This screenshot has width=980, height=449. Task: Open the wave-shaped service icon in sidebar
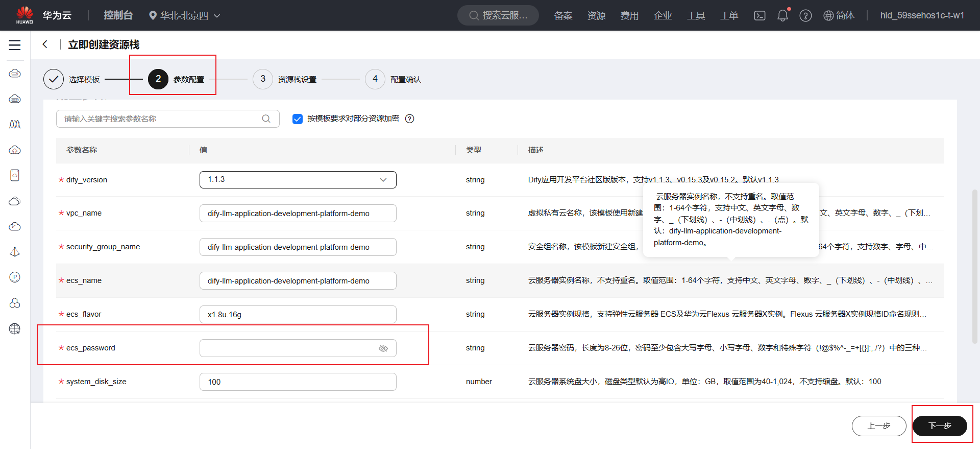(x=15, y=124)
